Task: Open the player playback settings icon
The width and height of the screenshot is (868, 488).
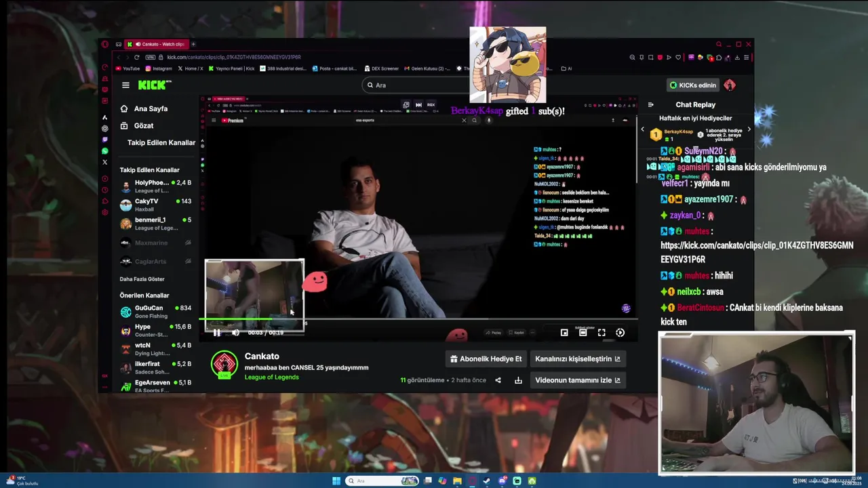Action: pos(620,333)
